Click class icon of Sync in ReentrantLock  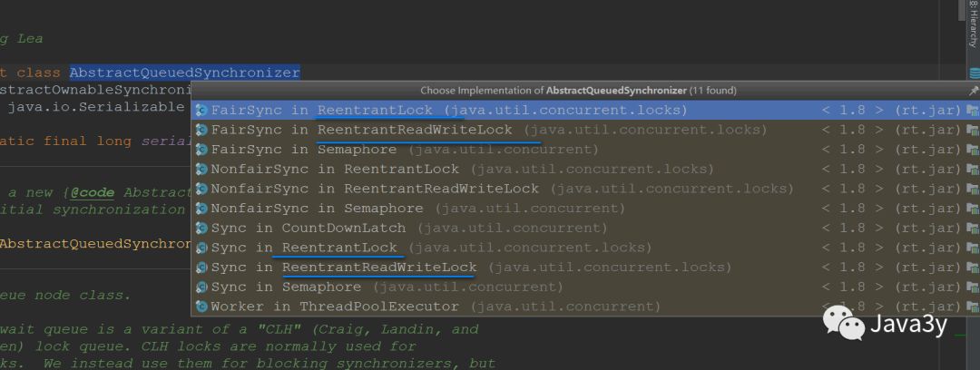pyautogui.click(x=201, y=248)
